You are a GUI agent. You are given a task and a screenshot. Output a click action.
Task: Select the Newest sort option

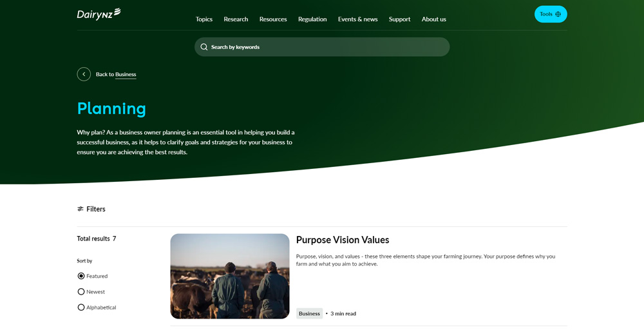[x=91, y=292]
